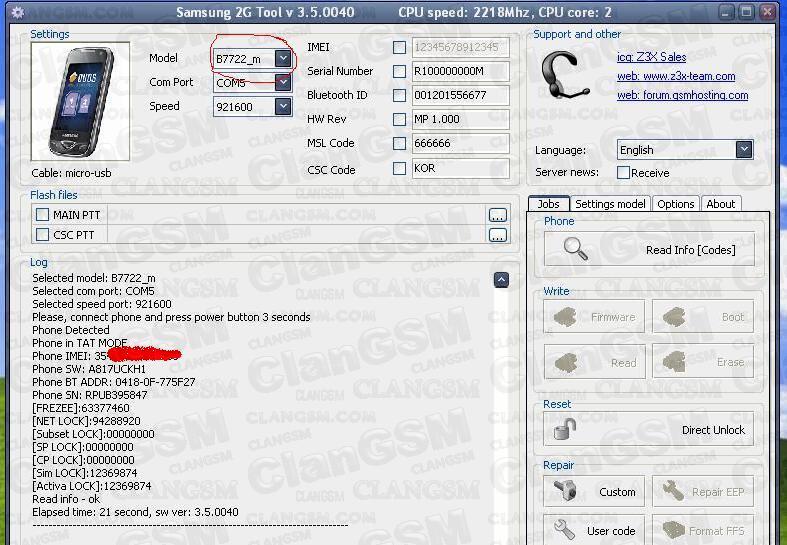The image size is (787, 545).
Task: Click the Serial Number input field
Action: tap(460, 71)
